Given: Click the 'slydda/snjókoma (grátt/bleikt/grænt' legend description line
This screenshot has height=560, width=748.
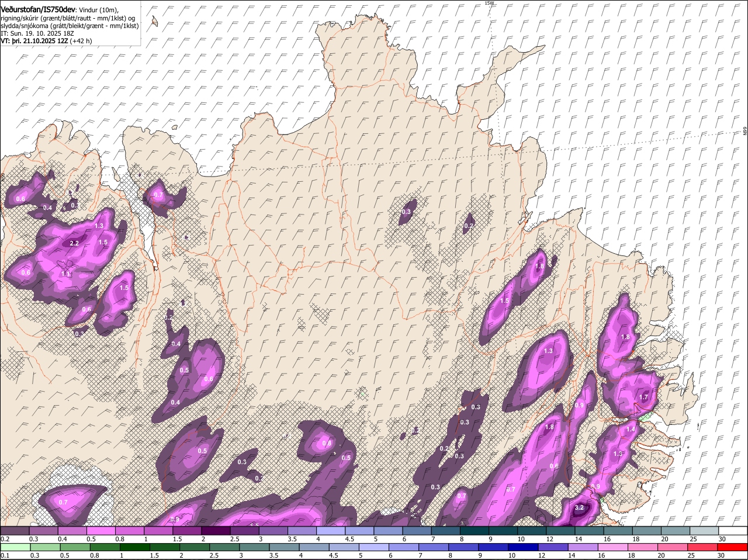Looking at the screenshot, I should tap(70, 26).
